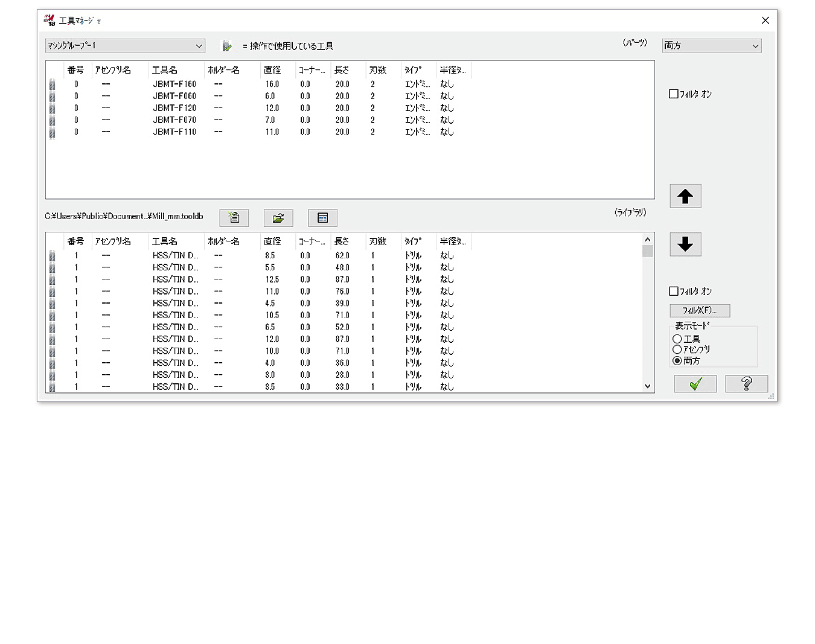This screenshot has width=815, height=644.
Task: Click tool icon beside JBMT-F160 row
Action: pos(52,84)
